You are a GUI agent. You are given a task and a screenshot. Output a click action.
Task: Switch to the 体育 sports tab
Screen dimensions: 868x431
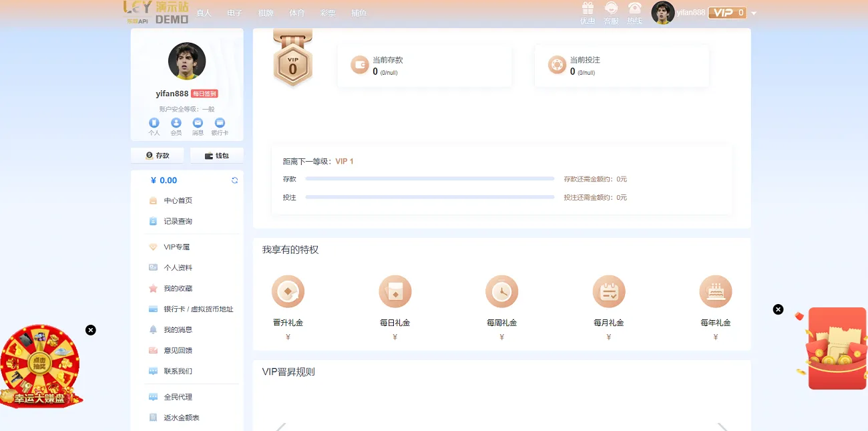pos(296,12)
